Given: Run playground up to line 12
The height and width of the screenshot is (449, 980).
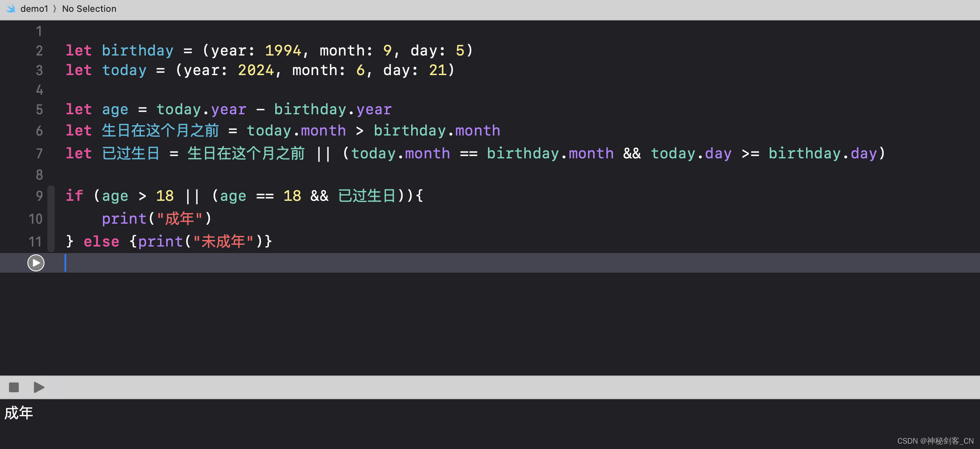Looking at the screenshot, I should [36, 263].
